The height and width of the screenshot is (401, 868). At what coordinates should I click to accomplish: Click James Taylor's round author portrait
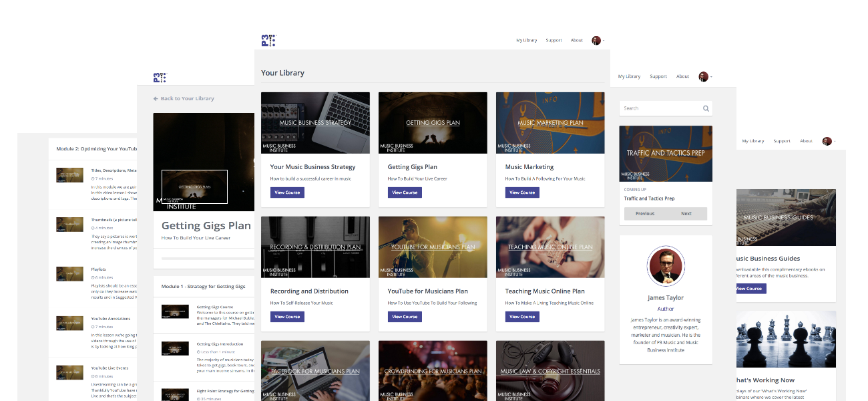tap(666, 266)
